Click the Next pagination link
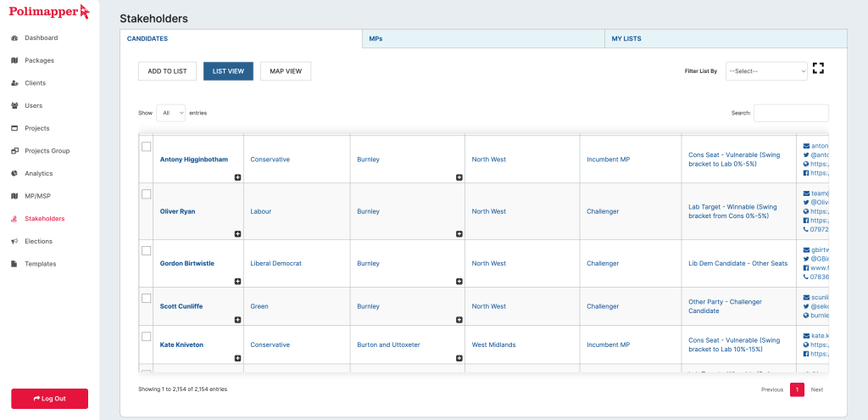This screenshot has width=868, height=420. (816, 389)
